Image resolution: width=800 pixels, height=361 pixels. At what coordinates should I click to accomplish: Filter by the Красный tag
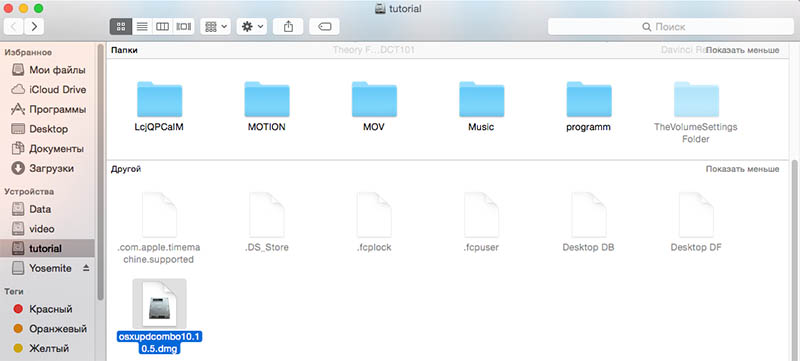[48, 309]
